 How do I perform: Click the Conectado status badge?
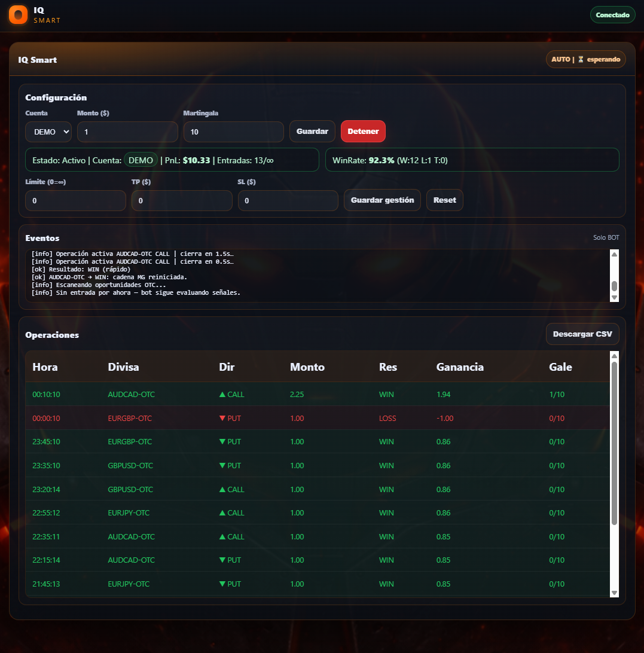pos(612,15)
